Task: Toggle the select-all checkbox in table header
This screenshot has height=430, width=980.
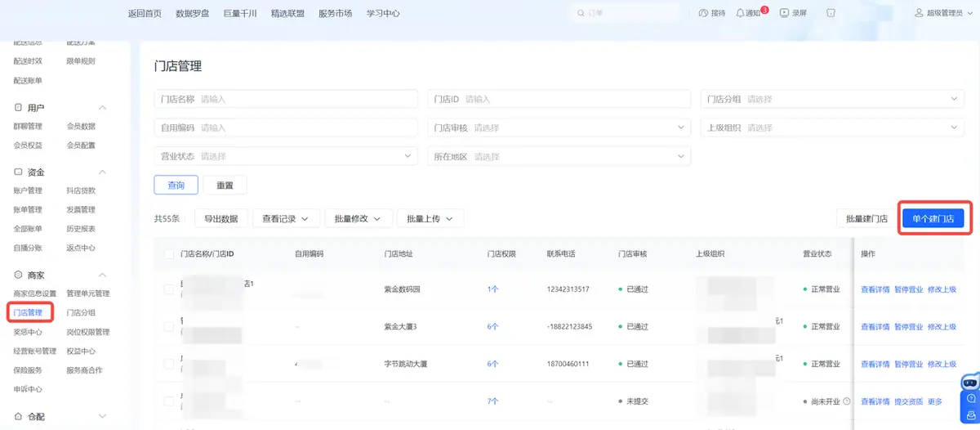Action: click(169, 254)
